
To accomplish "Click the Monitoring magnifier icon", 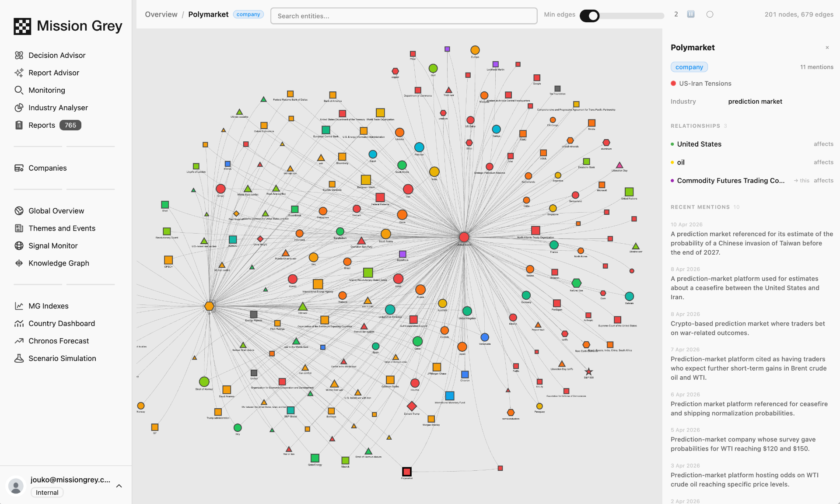I will [19, 90].
